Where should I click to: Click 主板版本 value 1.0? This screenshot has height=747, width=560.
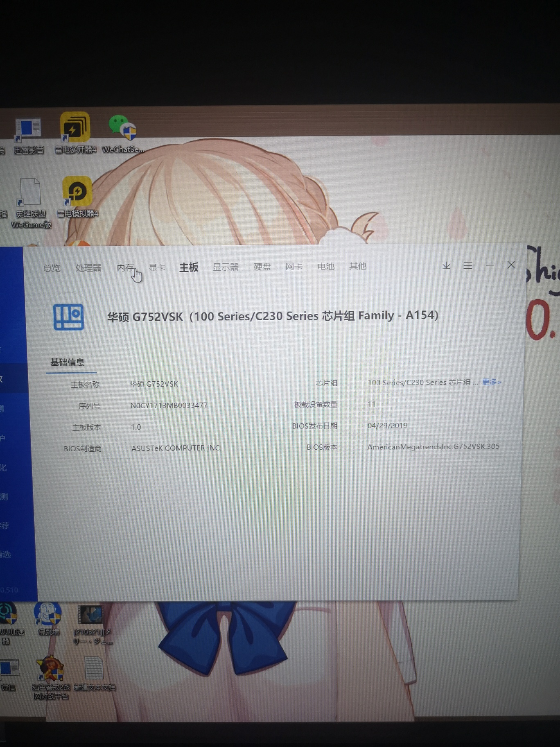[x=136, y=427]
